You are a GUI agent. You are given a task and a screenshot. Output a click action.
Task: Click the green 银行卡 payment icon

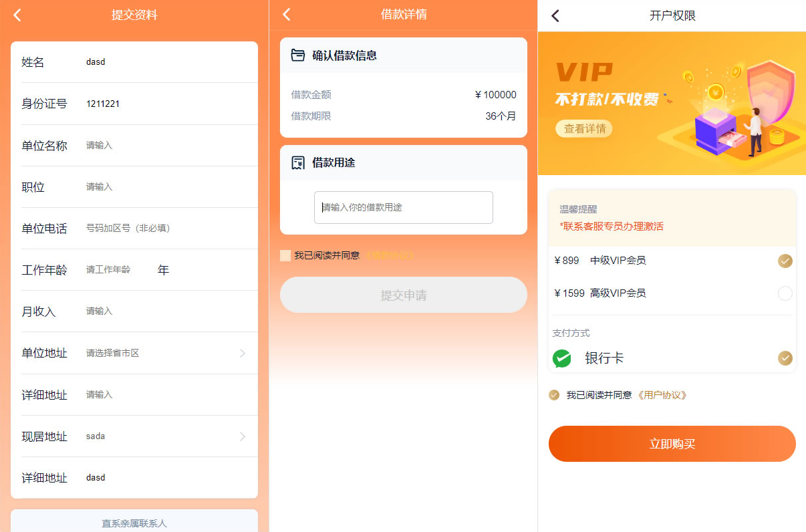(562, 359)
